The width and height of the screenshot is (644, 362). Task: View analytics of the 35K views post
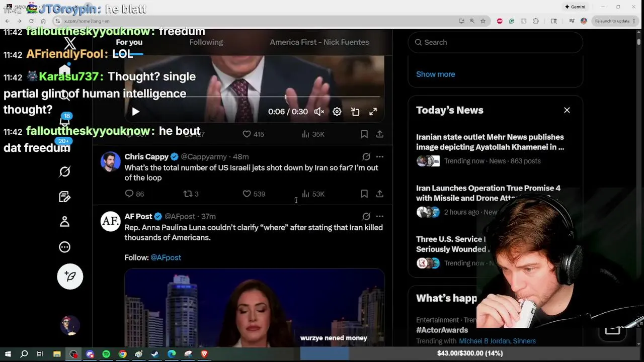point(313,134)
